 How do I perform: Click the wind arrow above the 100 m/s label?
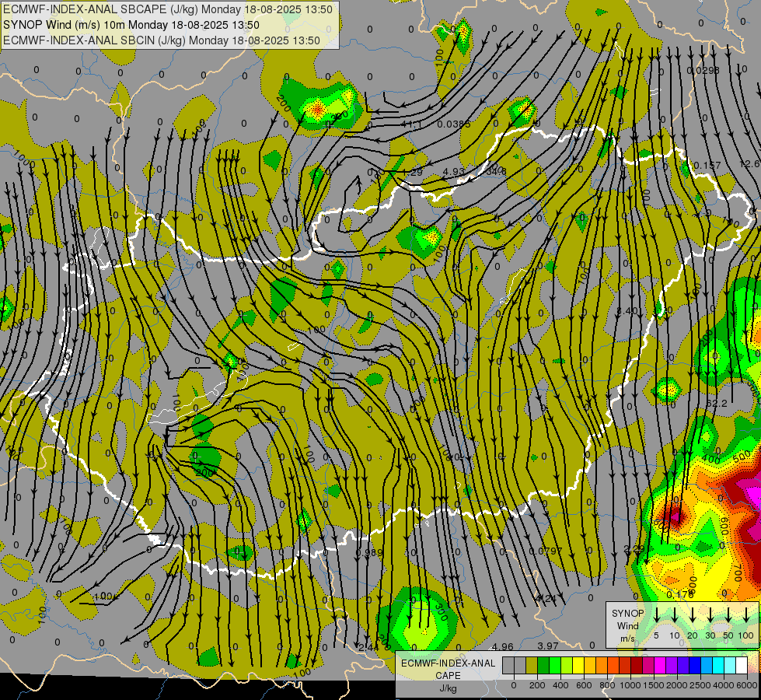[x=746, y=614]
